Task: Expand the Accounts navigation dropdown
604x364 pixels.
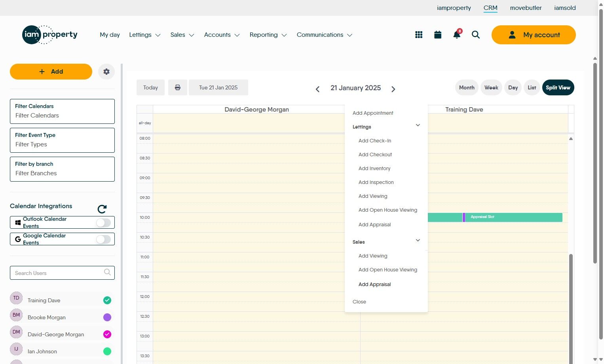Action: click(222, 35)
